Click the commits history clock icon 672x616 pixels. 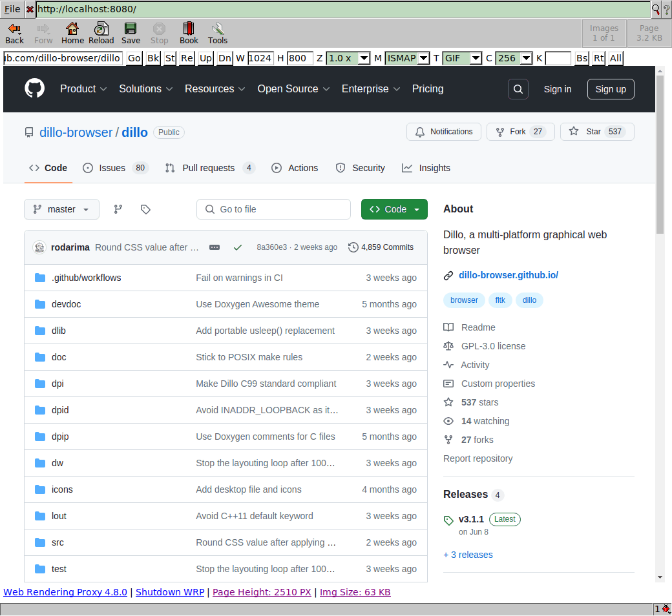[353, 247]
